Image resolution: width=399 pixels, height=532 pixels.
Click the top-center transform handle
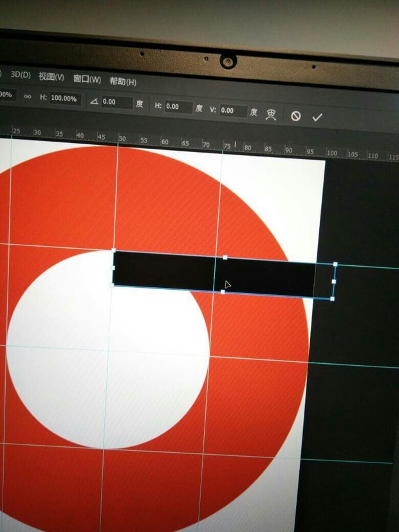[x=225, y=257]
